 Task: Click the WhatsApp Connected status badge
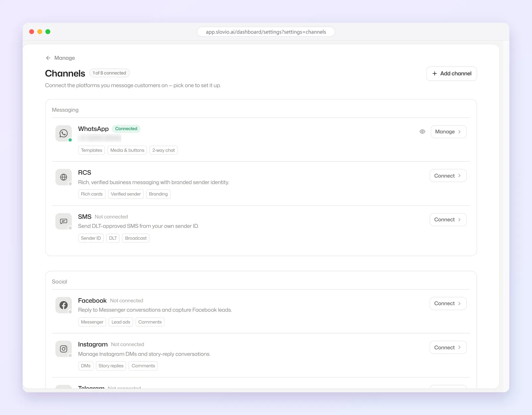126,129
